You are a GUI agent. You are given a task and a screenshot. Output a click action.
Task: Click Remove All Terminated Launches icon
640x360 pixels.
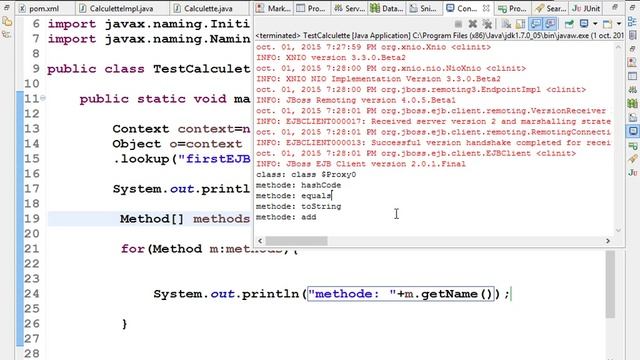pos(487,24)
